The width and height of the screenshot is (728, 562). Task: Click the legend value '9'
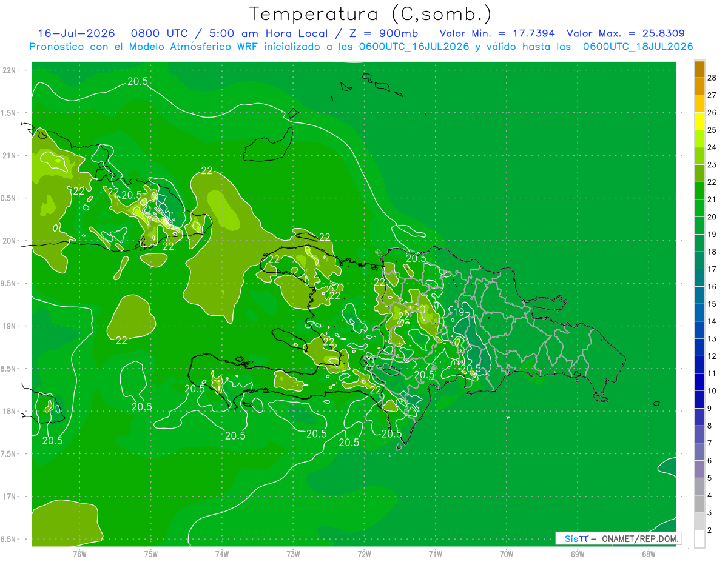(710, 409)
